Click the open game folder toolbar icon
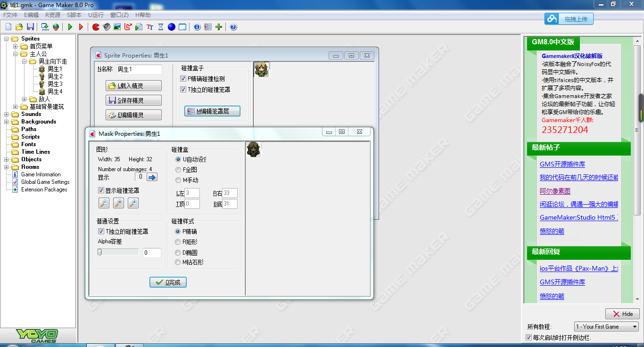Viewport: 644px width, 347px height. click(x=19, y=27)
